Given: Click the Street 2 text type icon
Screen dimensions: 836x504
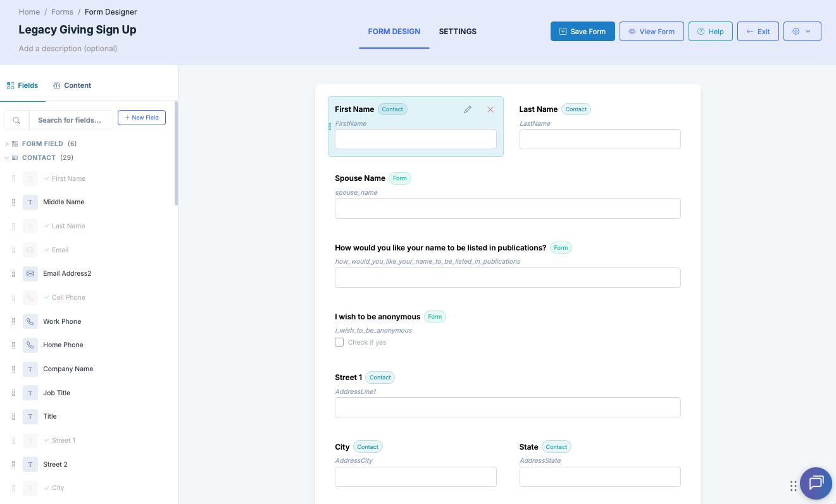Looking at the screenshot, I should coord(30,464).
